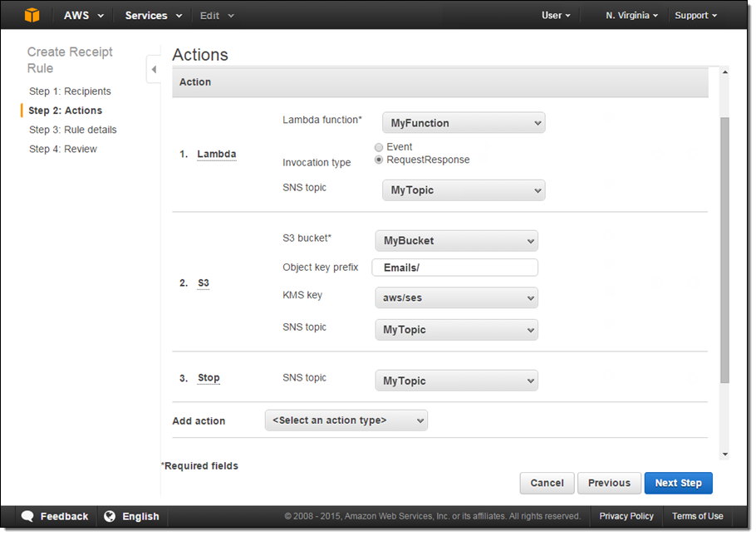Click the English globe language icon
This screenshot has width=756, height=536.
click(110, 516)
